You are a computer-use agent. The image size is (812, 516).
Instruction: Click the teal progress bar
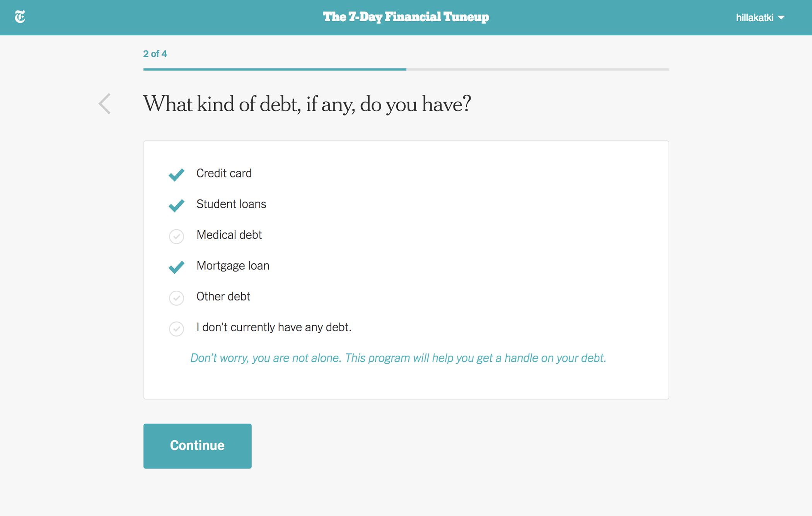pos(275,70)
